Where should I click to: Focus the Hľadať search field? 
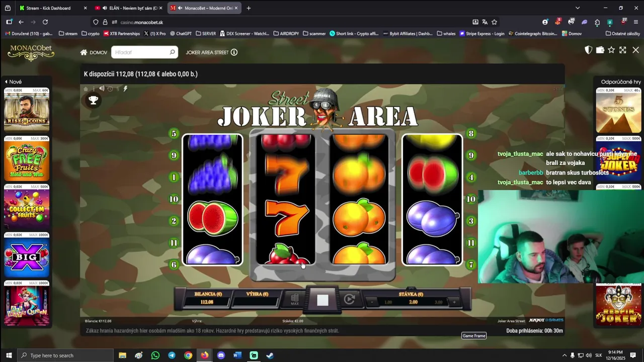[x=145, y=52]
